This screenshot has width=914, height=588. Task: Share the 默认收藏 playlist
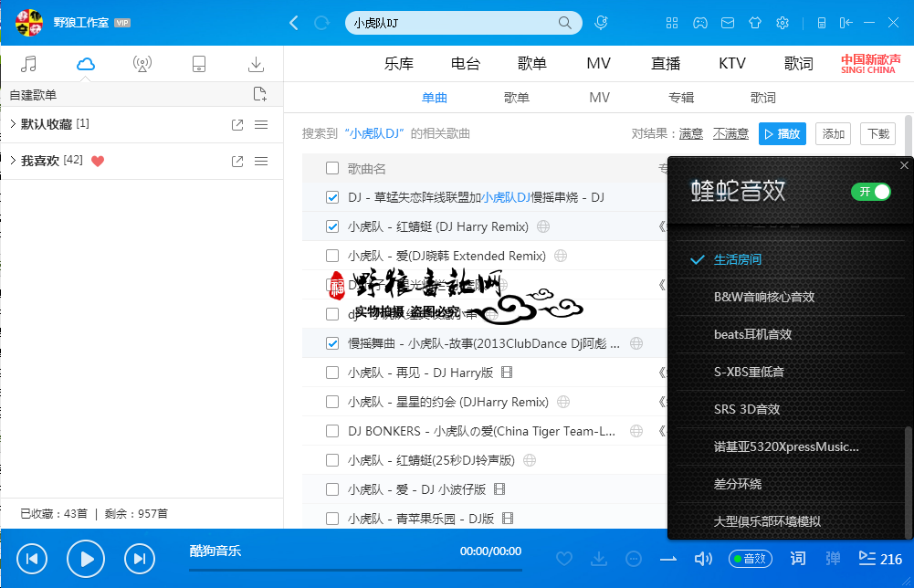click(237, 125)
